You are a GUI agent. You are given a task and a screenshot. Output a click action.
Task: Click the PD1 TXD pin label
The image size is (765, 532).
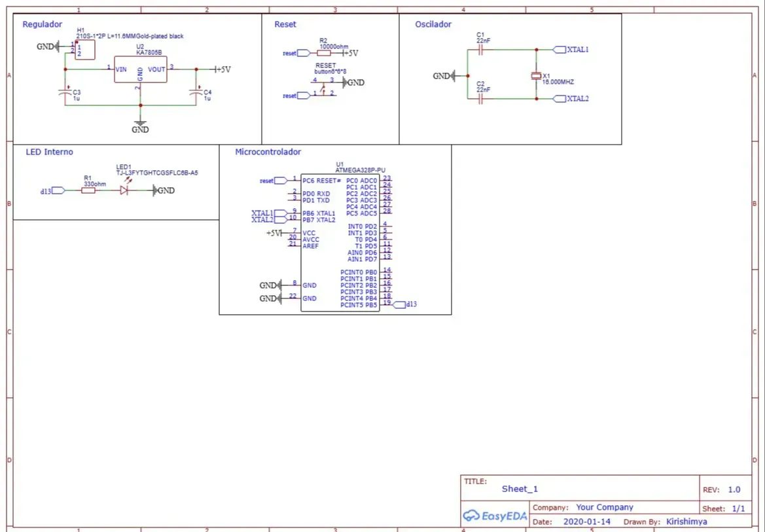tap(316, 200)
